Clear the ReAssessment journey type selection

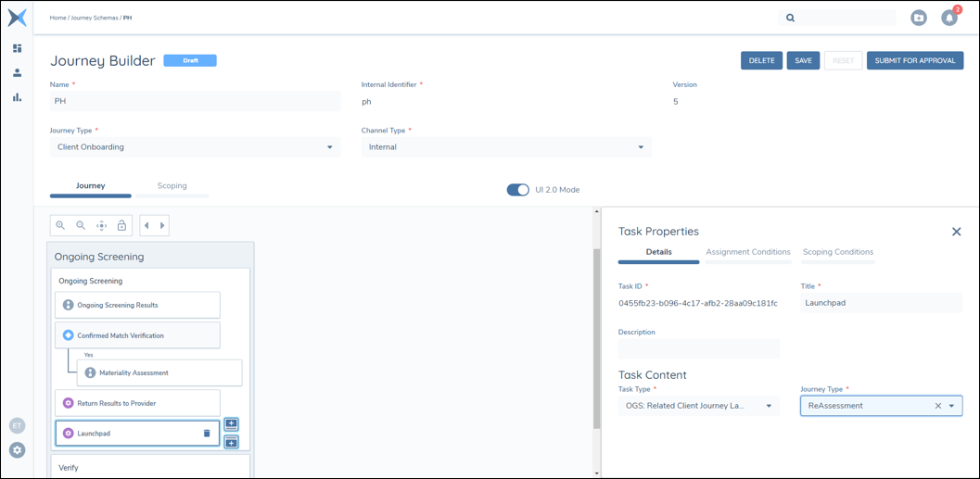click(x=937, y=406)
